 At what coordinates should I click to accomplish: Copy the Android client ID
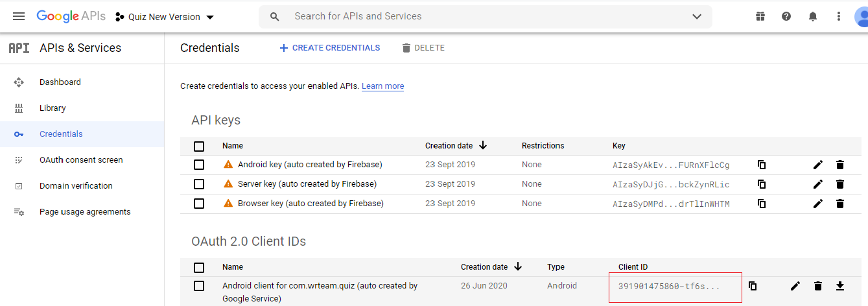tap(753, 286)
